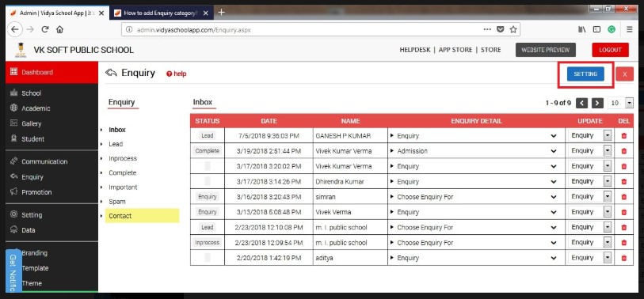Click the WEBSITE PREVIEW button
Viewport: 644px width, 299px height.
[546, 50]
